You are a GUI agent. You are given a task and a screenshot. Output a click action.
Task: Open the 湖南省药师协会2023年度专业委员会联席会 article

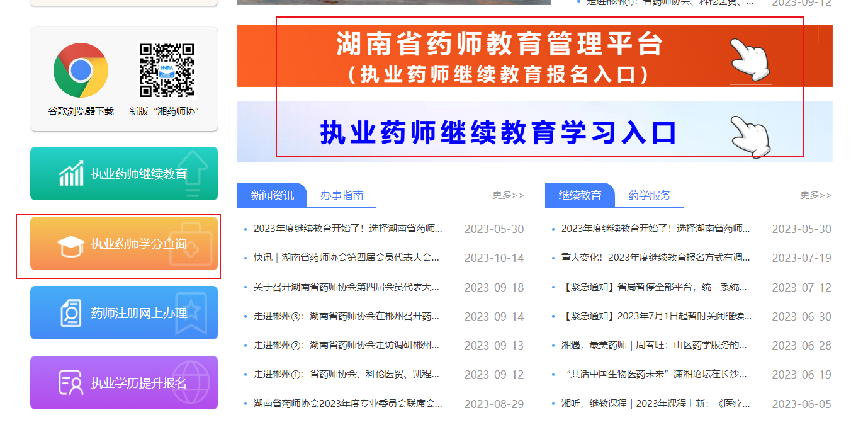pyautogui.click(x=347, y=404)
